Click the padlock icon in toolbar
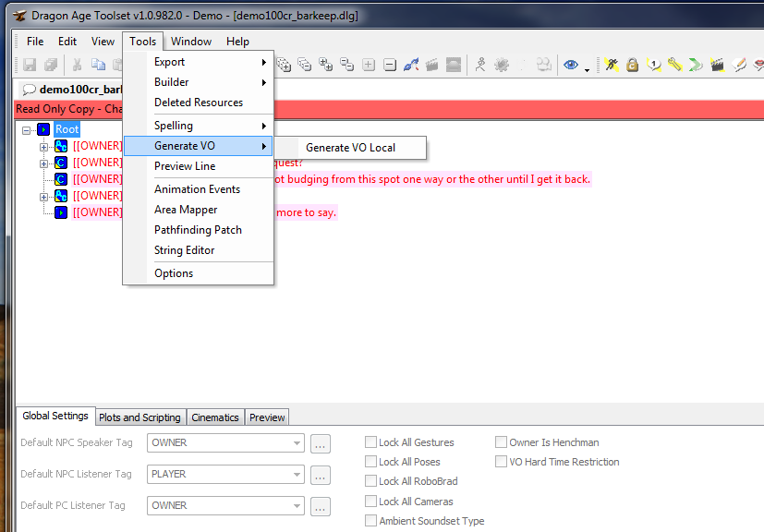The height and width of the screenshot is (532, 764). click(632, 65)
